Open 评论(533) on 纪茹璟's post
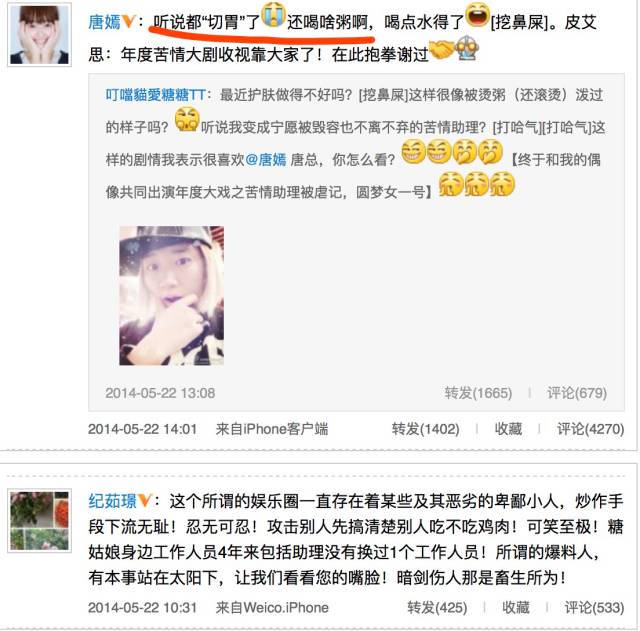The image size is (640, 631). point(594,607)
